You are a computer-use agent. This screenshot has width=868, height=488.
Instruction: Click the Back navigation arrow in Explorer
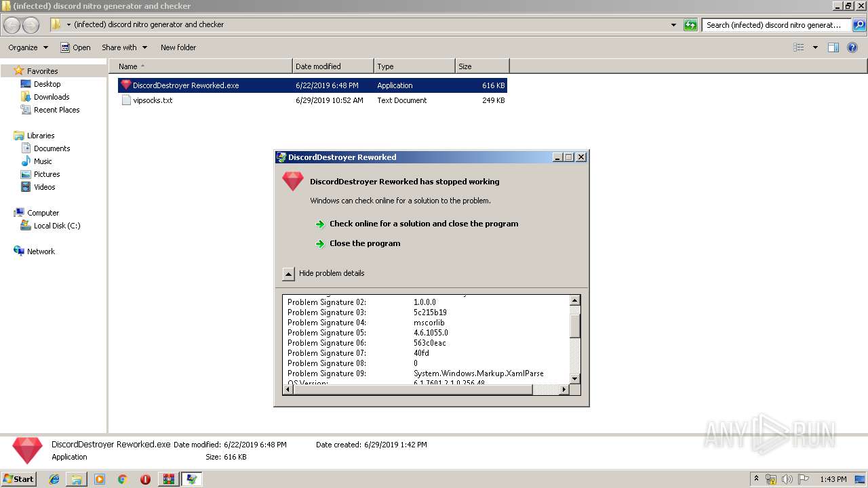(12, 25)
